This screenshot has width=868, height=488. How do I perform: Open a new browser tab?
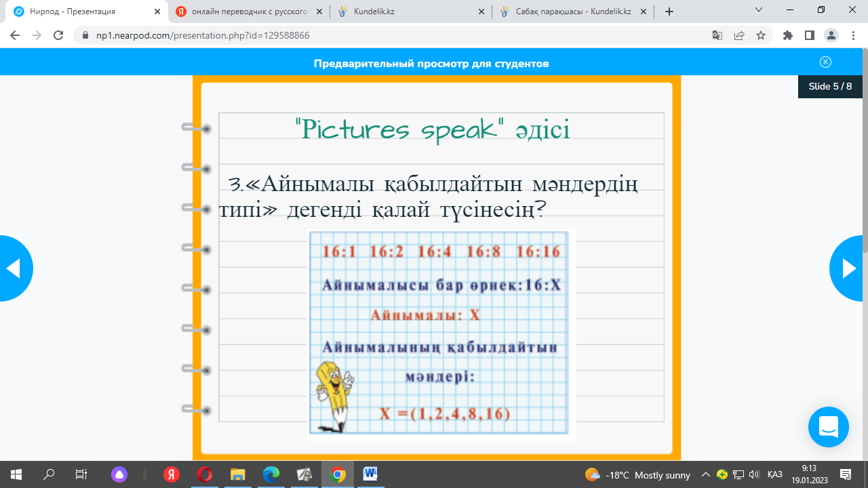[669, 12]
